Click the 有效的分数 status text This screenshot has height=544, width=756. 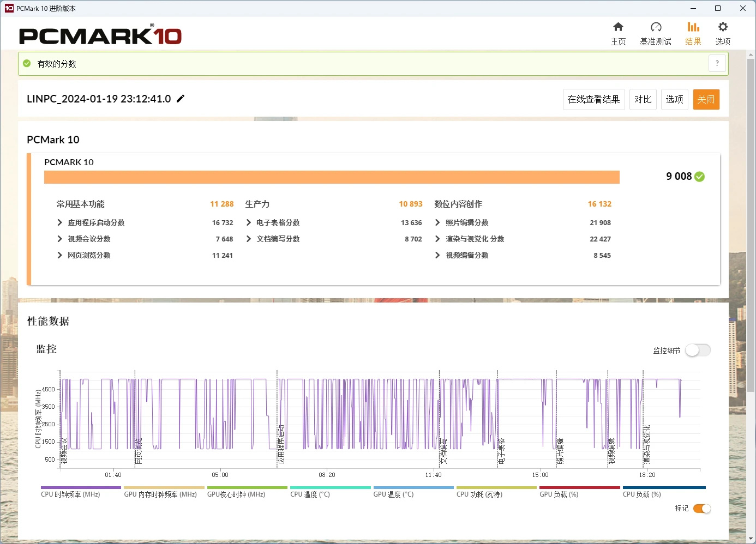pyautogui.click(x=57, y=64)
